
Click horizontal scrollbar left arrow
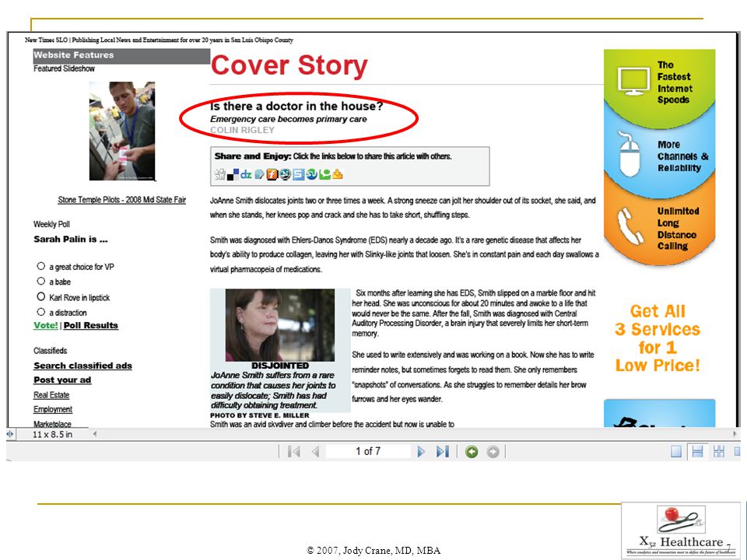95,434
